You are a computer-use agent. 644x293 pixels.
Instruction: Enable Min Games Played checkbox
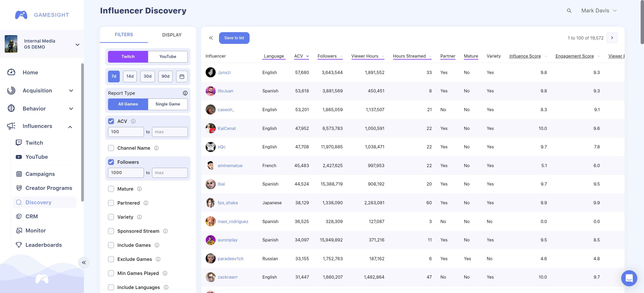pos(111,273)
